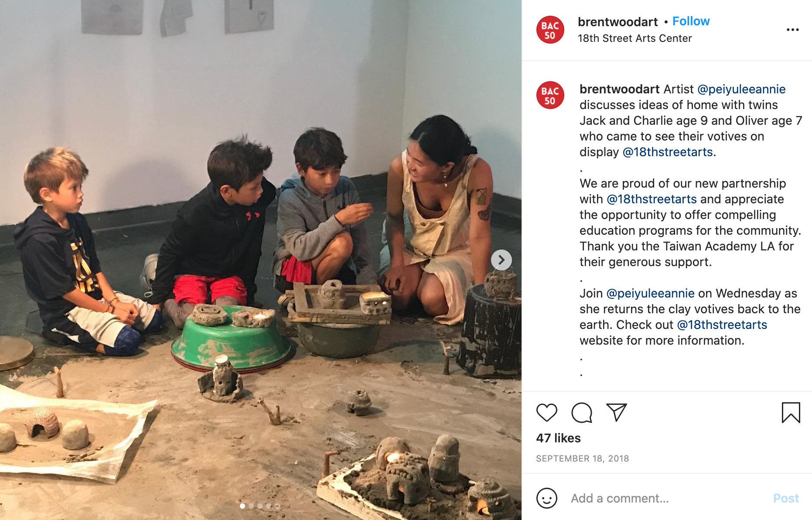
Task: Save the post with the bookmark icon
Action: (x=791, y=413)
